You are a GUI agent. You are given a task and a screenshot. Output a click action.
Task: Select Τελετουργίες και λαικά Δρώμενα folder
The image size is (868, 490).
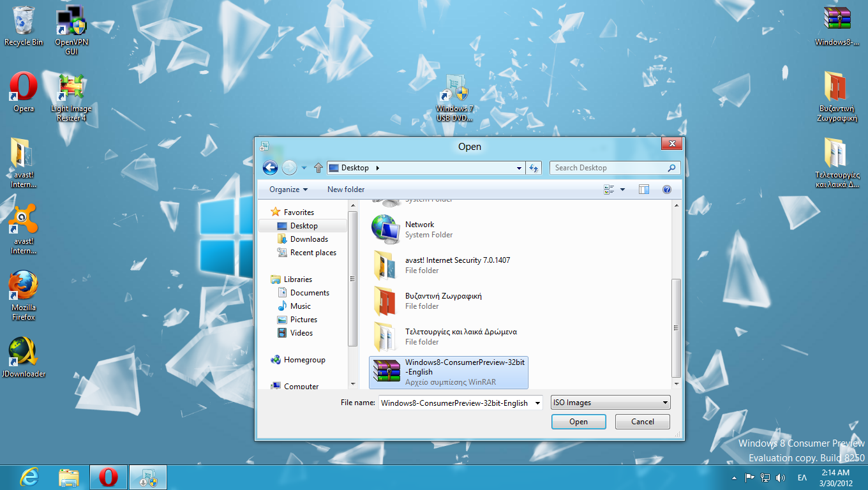(x=449, y=337)
